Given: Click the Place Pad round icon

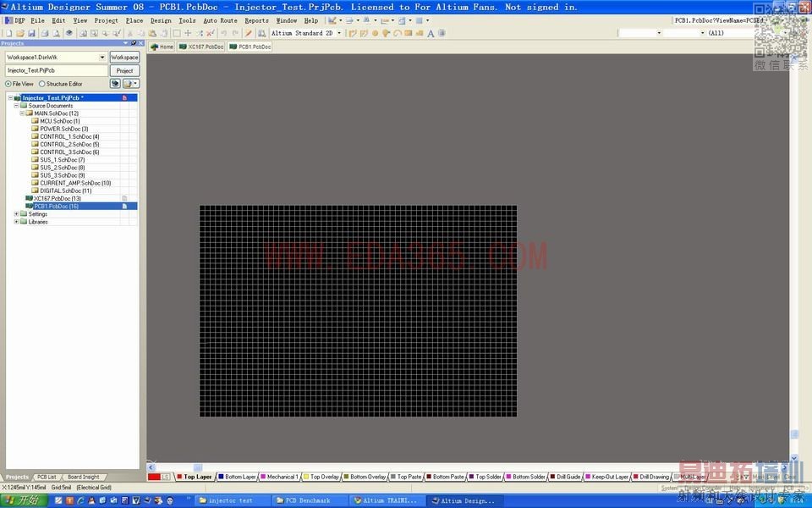Looking at the screenshot, I should [x=375, y=33].
